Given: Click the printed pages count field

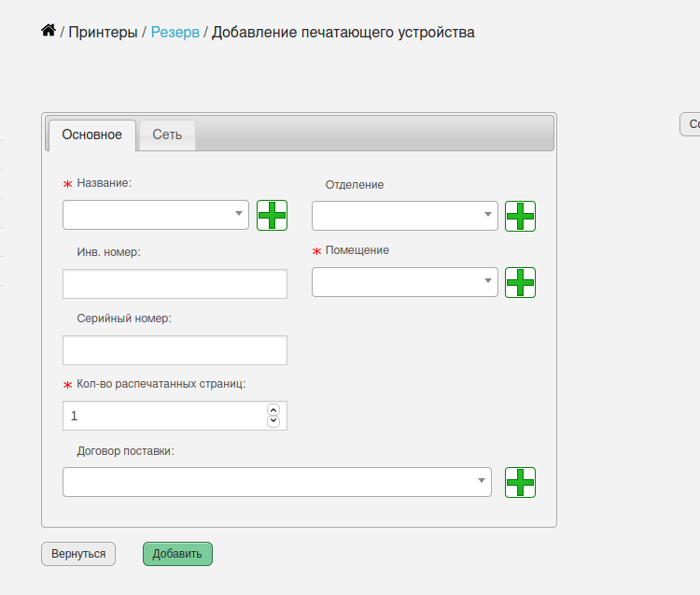Looking at the screenshot, I should (x=165, y=416).
